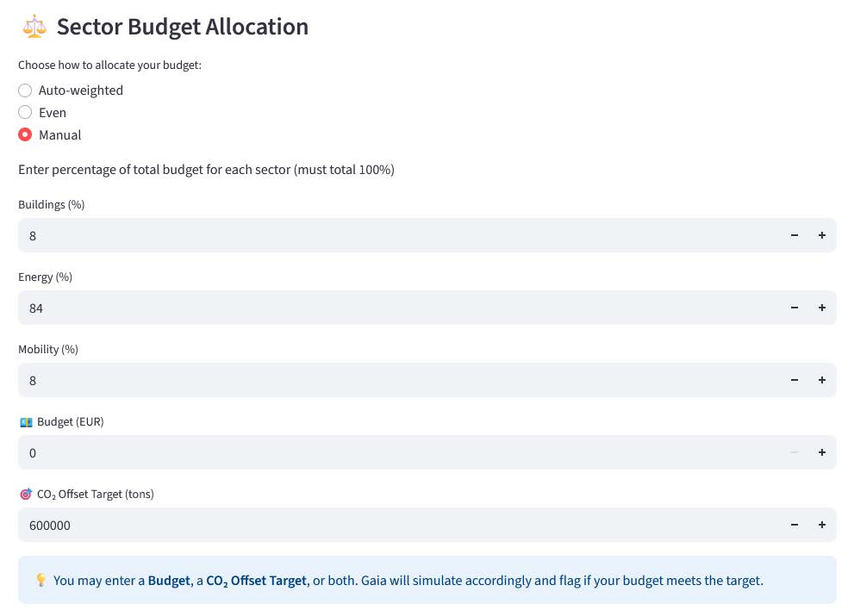The width and height of the screenshot is (854, 616).
Task: Select the Manual allocation radio button
Action: [25, 135]
